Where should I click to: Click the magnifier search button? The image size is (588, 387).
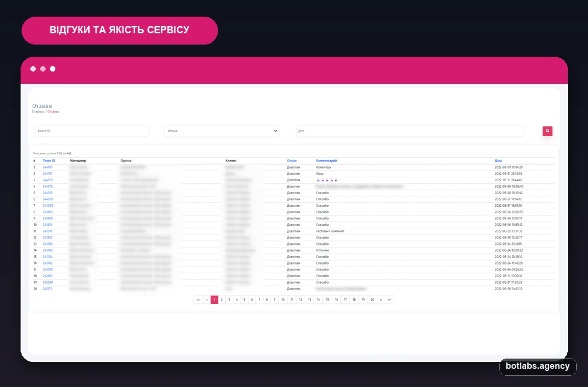547,131
